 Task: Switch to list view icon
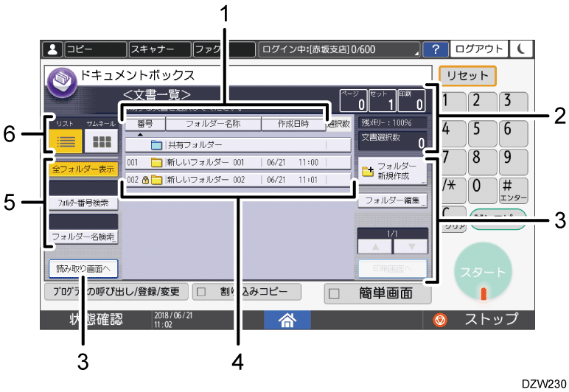[x=65, y=141]
